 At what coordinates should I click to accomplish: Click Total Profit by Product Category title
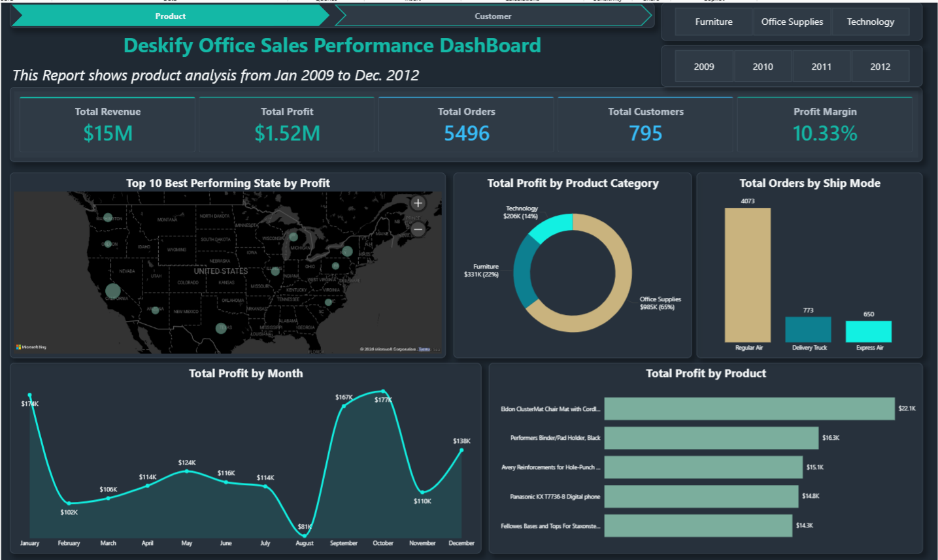pyautogui.click(x=573, y=183)
